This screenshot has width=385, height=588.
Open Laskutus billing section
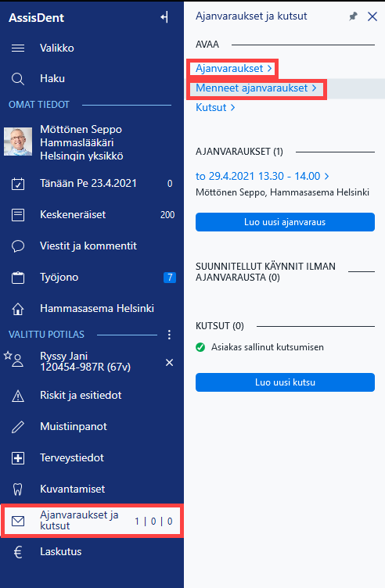coord(61,551)
